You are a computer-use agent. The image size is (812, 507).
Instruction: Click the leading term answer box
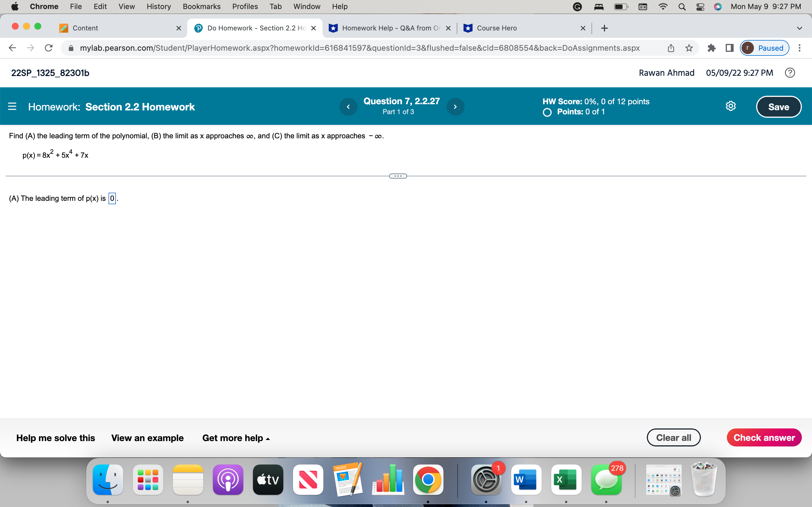tap(112, 199)
